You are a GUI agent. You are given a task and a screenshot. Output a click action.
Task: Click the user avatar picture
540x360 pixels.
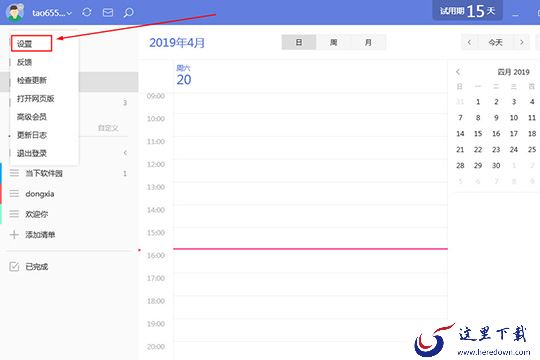(x=15, y=12)
